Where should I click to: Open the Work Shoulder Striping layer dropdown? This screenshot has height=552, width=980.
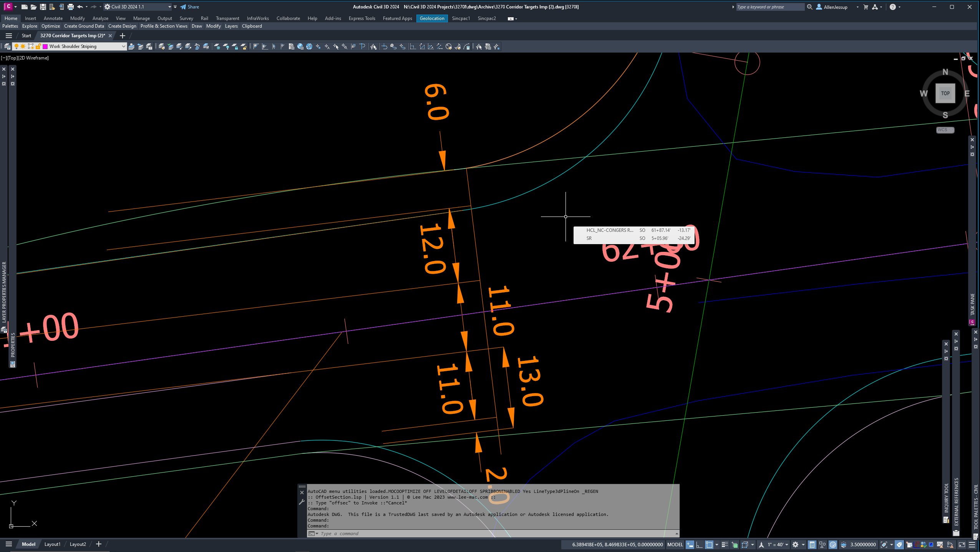[x=123, y=46]
